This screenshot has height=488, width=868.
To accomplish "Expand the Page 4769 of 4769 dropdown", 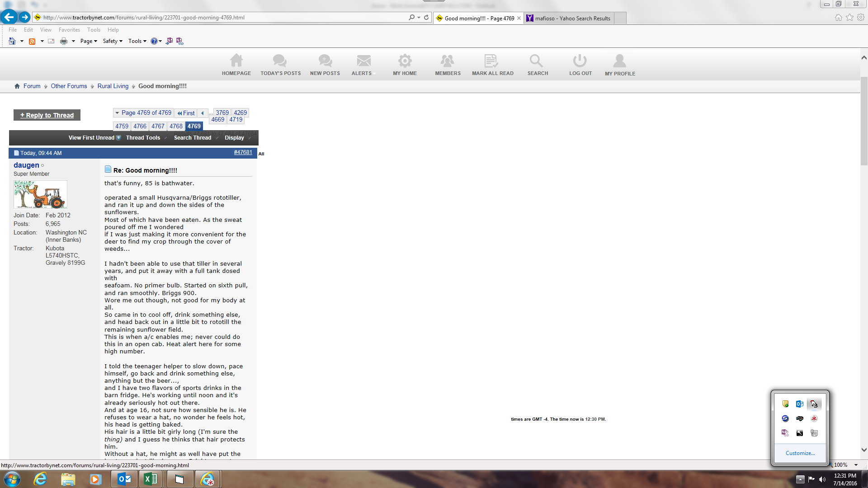I will (143, 113).
